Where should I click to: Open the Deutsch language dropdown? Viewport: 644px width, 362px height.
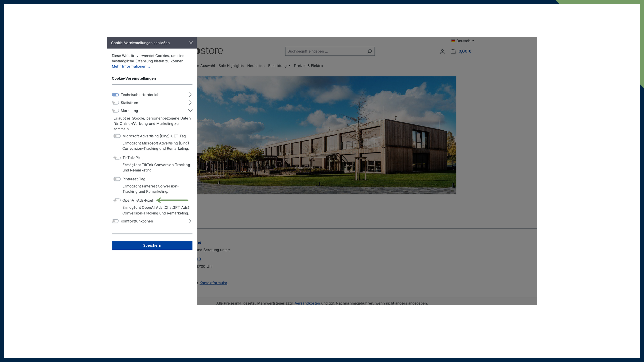(x=463, y=41)
